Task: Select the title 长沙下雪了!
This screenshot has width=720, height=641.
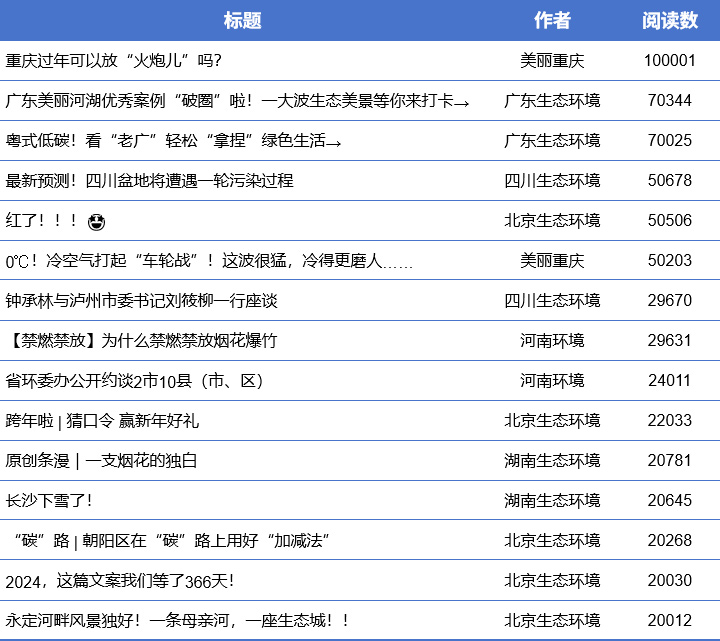Action: point(49,500)
